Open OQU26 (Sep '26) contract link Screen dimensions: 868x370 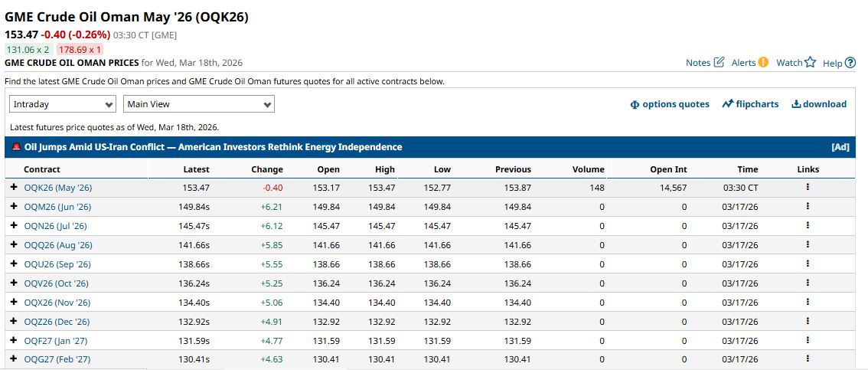click(57, 264)
